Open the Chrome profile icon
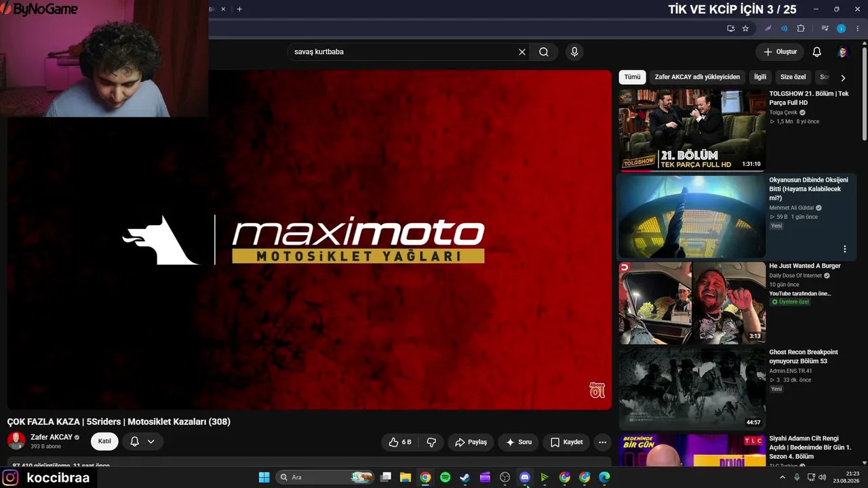 point(842,28)
